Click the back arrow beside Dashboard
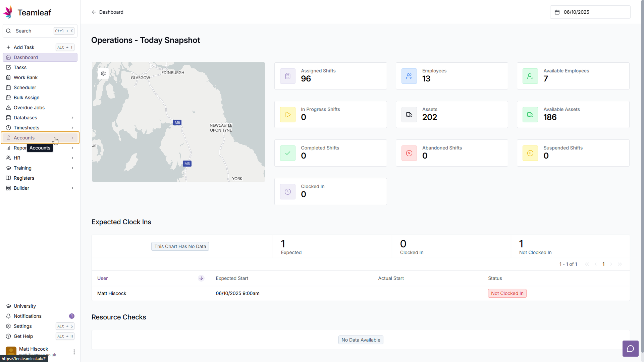The height and width of the screenshot is (362, 644). [x=94, y=12]
